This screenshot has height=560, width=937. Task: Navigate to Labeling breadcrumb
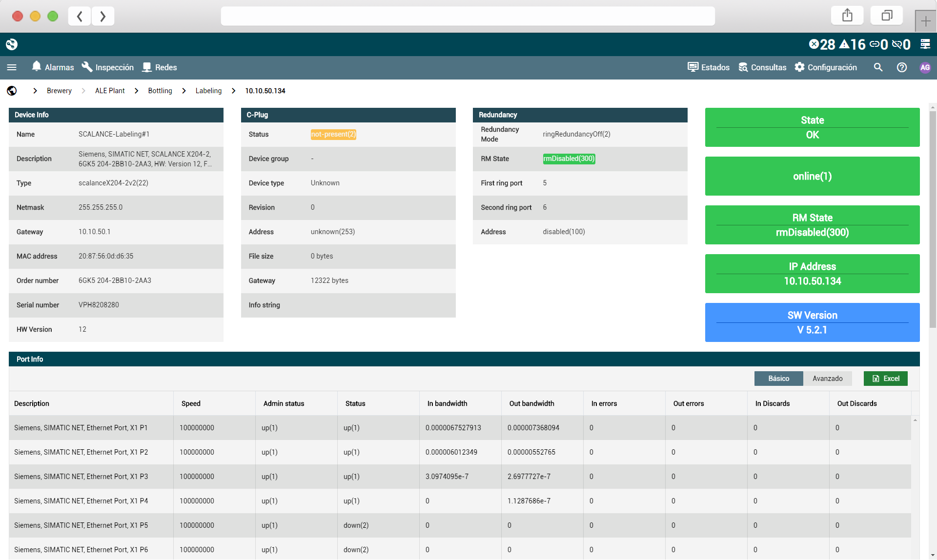click(208, 91)
